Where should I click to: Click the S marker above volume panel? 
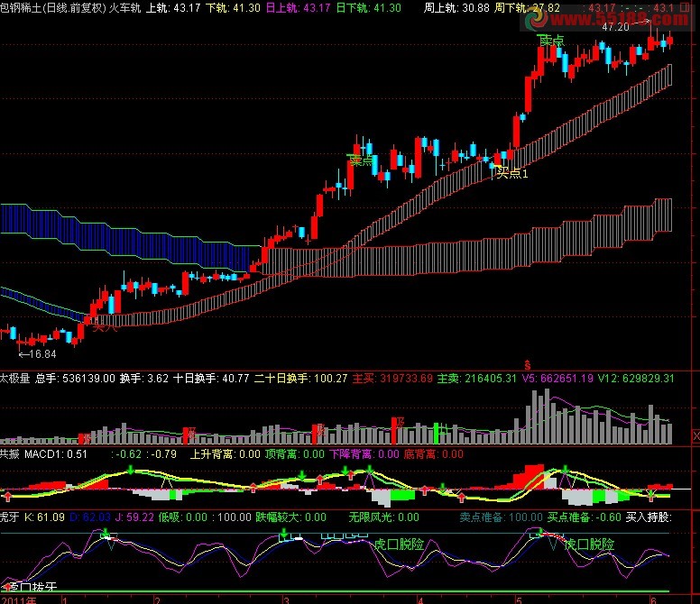coord(528,365)
